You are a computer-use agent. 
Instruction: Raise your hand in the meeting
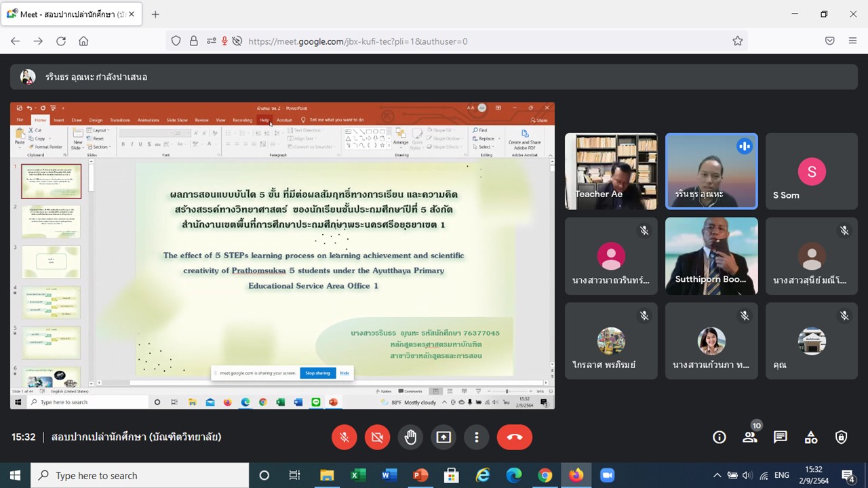410,437
